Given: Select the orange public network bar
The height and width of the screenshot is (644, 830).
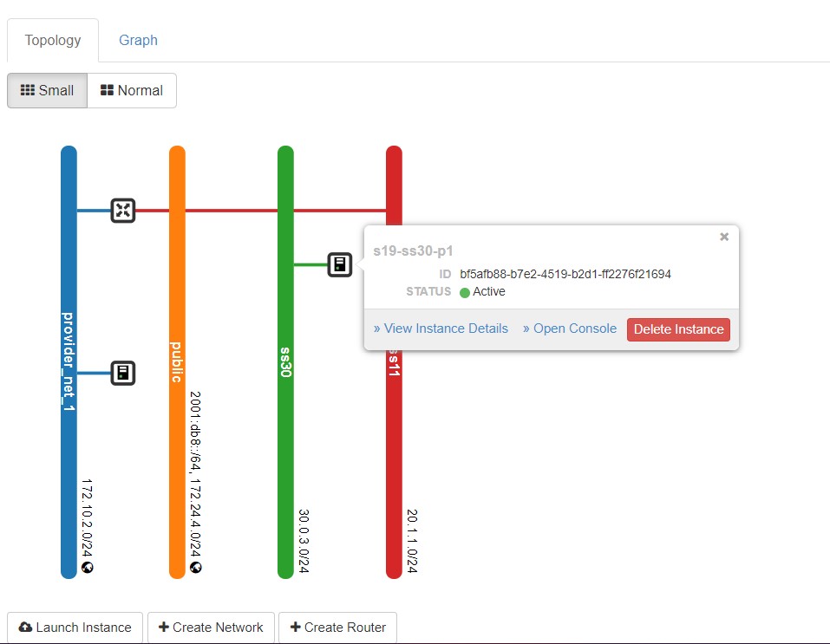Looking at the screenshot, I should [177, 362].
